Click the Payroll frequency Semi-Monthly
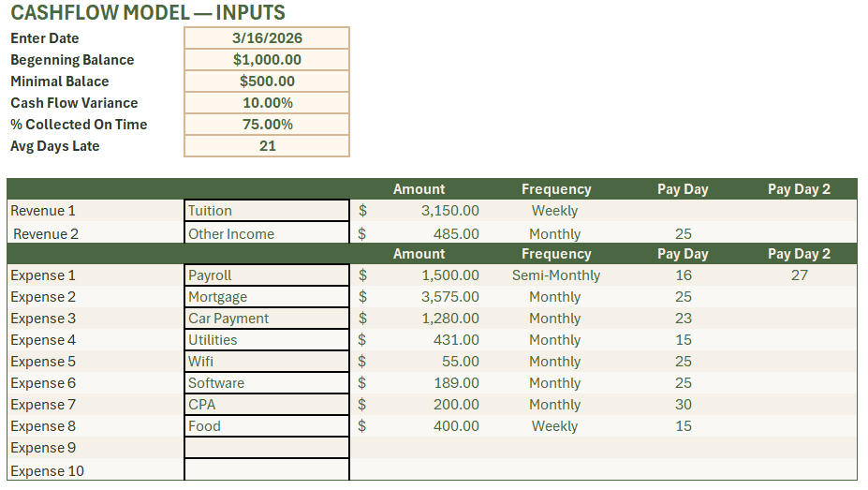868x490 pixels. click(556, 275)
